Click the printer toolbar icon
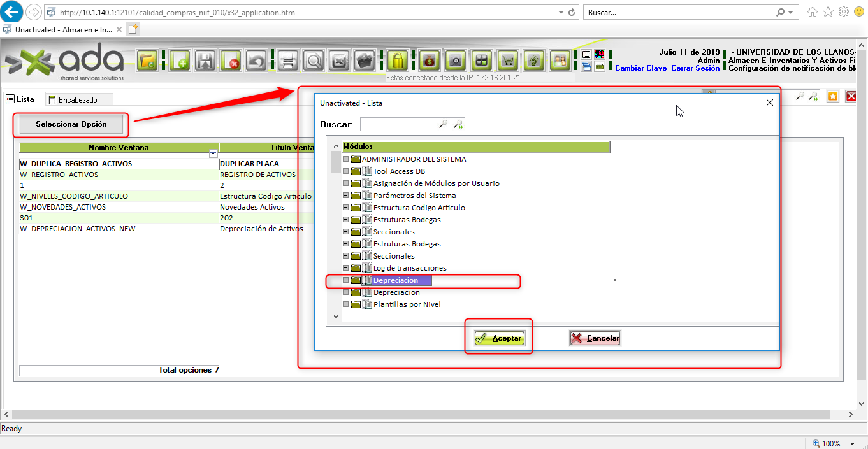868x449 pixels. [288, 61]
